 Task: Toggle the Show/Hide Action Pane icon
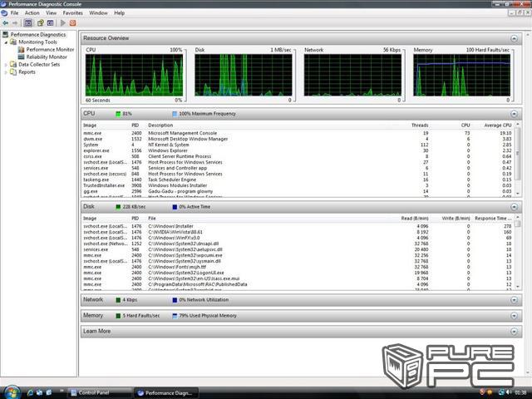50,23
